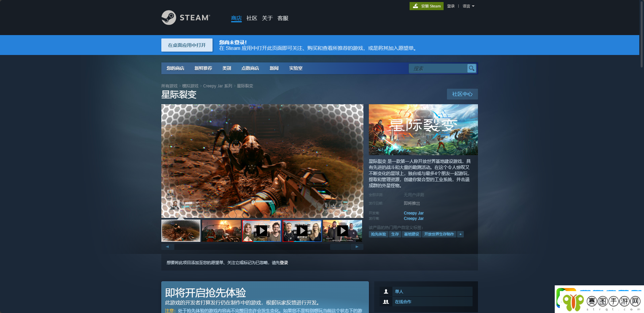The width and height of the screenshot is (644, 313).
Task: Select the first spider screenshot thumbnail
Action: [x=181, y=231]
